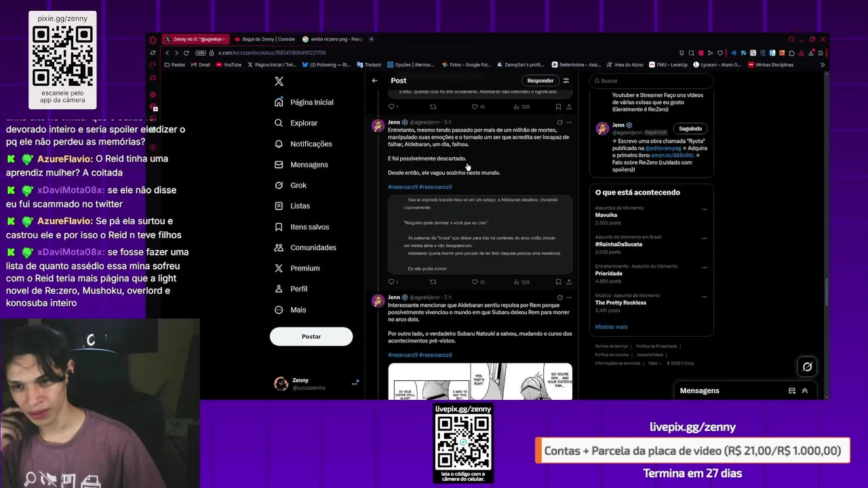Open the X logo home link
The height and width of the screenshot is (488, 868).
[279, 81]
